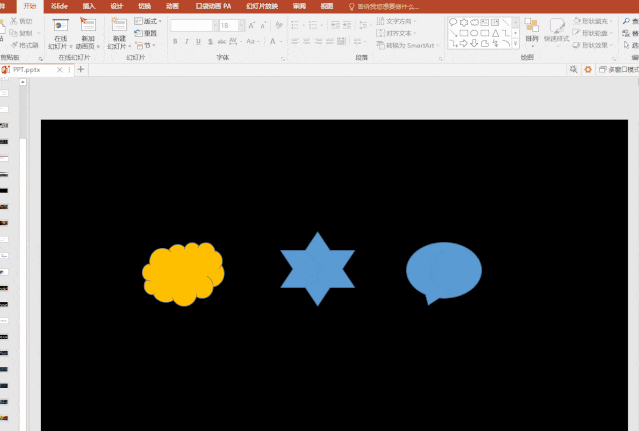Click the 排列 arrange icon
The image size is (639, 431).
click(531, 25)
